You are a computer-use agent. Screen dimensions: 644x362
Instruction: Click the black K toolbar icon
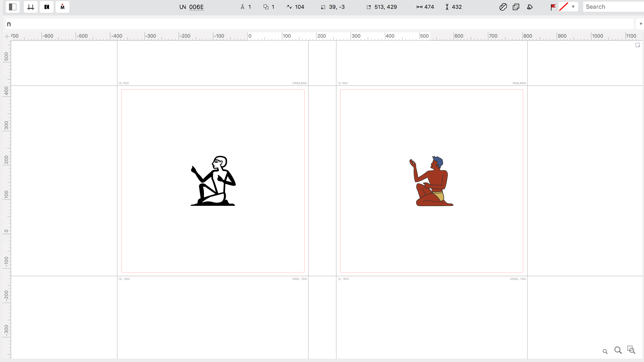pyautogui.click(x=47, y=7)
